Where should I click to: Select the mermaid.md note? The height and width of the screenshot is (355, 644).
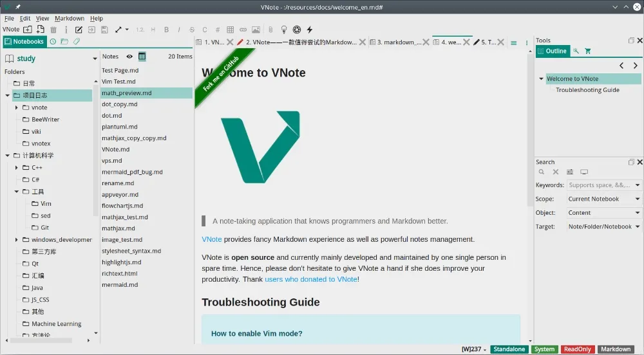(120, 285)
